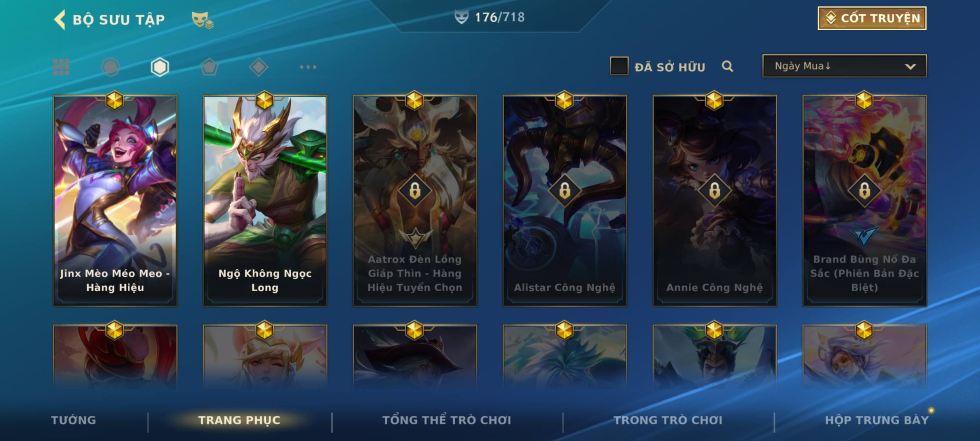Click the Cốt Truyện button
The height and width of the screenshot is (441, 980).
(872, 18)
